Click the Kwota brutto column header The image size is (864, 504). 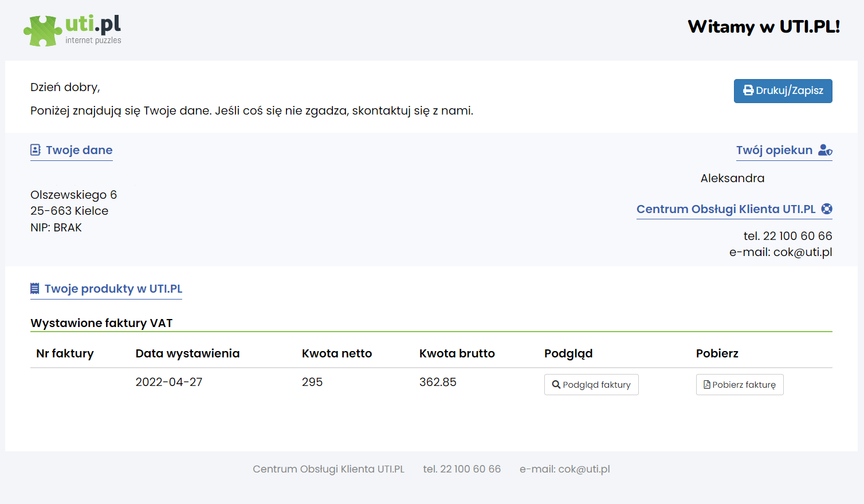click(x=457, y=353)
